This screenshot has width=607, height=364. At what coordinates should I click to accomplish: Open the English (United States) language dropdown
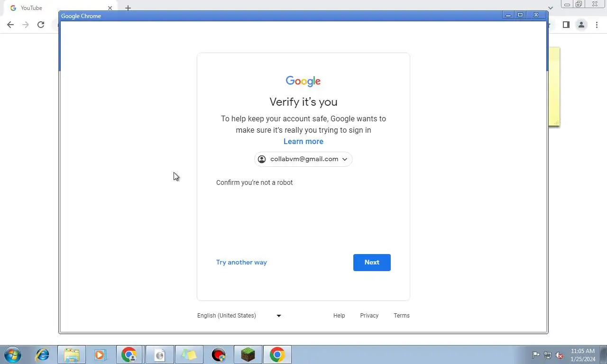[239, 316]
